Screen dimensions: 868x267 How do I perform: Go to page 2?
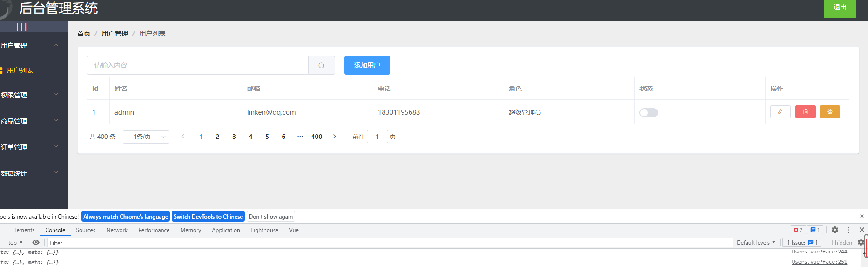pos(217,137)
